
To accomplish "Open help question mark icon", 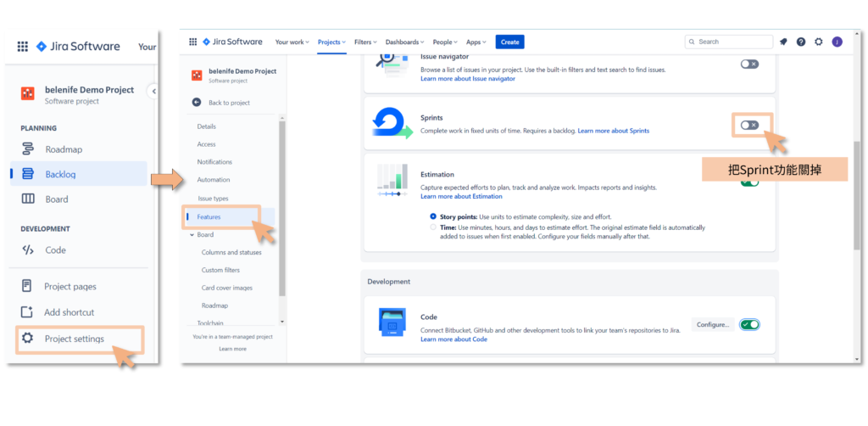I will [x=801, y=42].
